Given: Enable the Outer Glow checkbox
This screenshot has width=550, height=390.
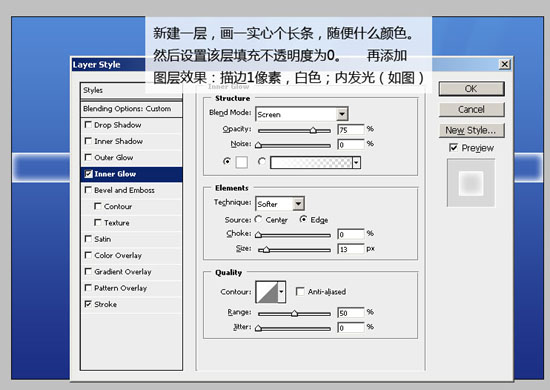Looking at the screenshot, I should (88, 157).
